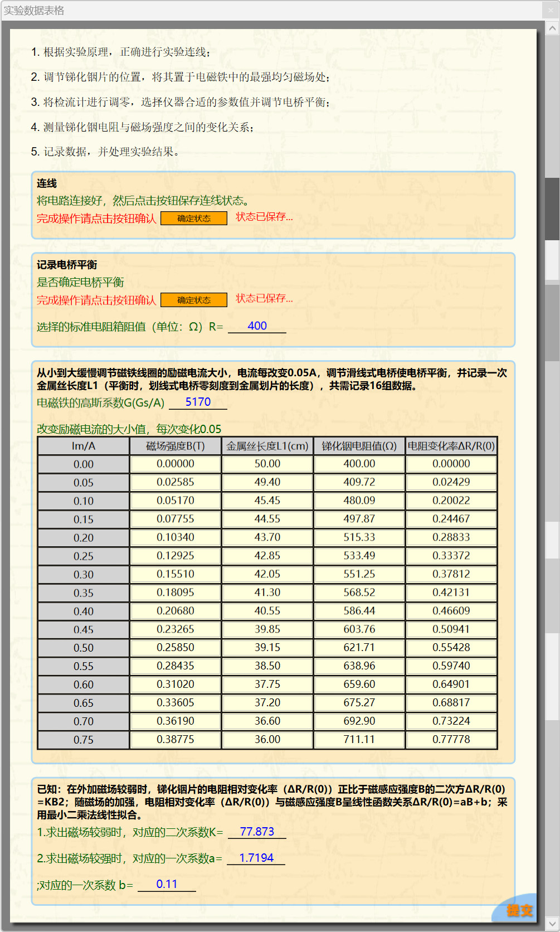Viewport: 560px width, 932px height.
Task: Select the ΔR/R(0) cell showing 0.37812
Action: pos(451,574)
